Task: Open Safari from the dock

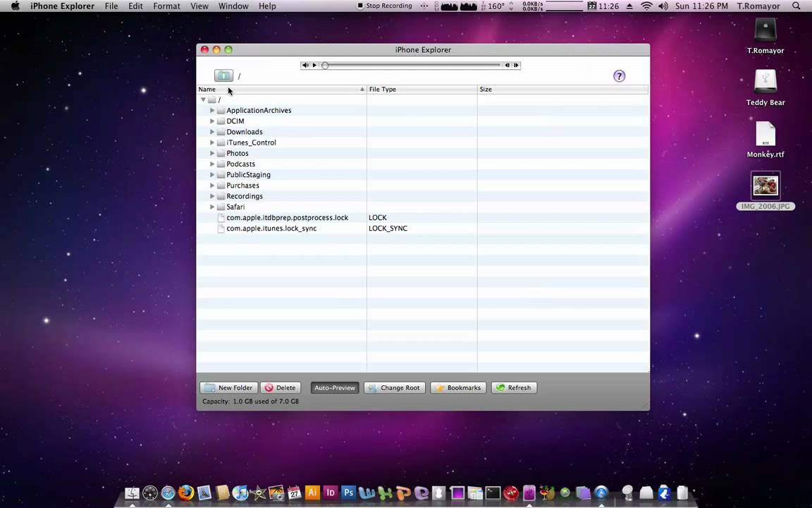Action: coord(168,492)
